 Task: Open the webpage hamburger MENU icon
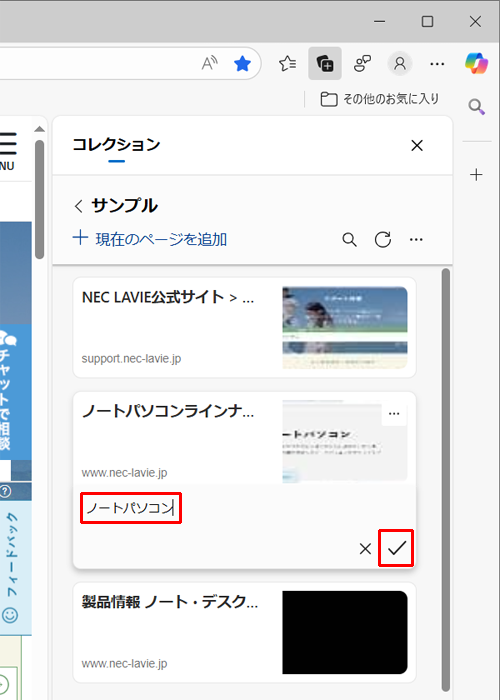8,151
